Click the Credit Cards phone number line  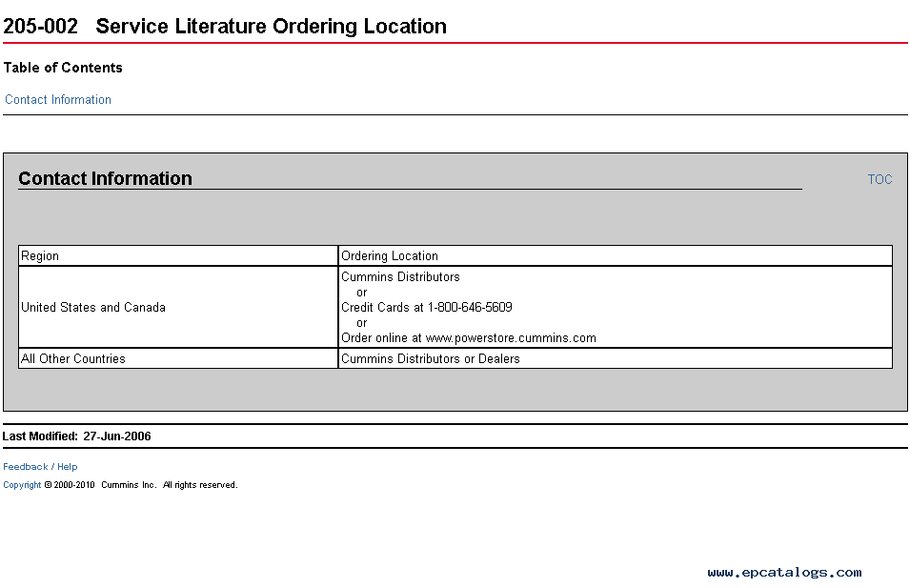(427, 308)
